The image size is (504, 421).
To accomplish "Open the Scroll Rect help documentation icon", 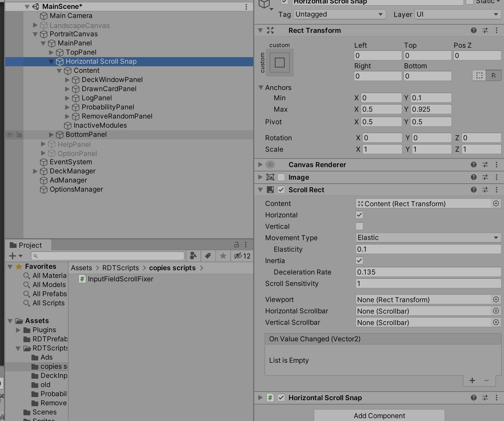I will click(474, 190).
